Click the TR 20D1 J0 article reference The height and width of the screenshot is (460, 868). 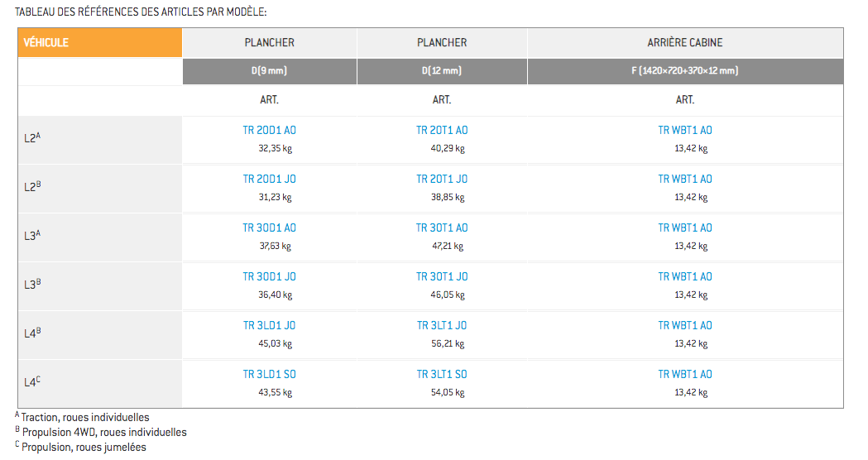[270, 179]
